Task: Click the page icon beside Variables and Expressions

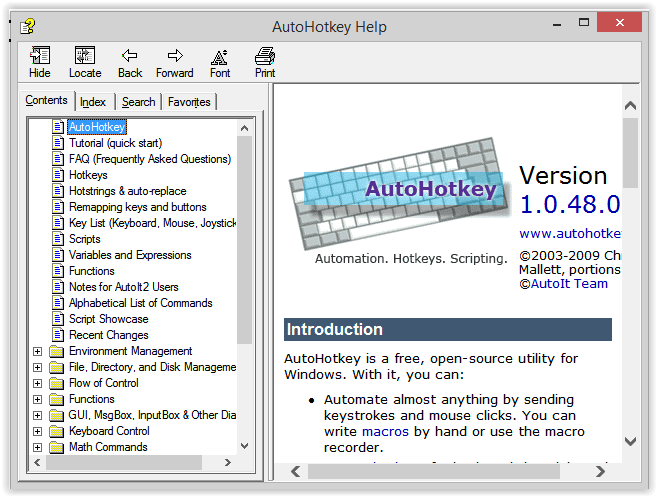Action: (x=58, y=255)
